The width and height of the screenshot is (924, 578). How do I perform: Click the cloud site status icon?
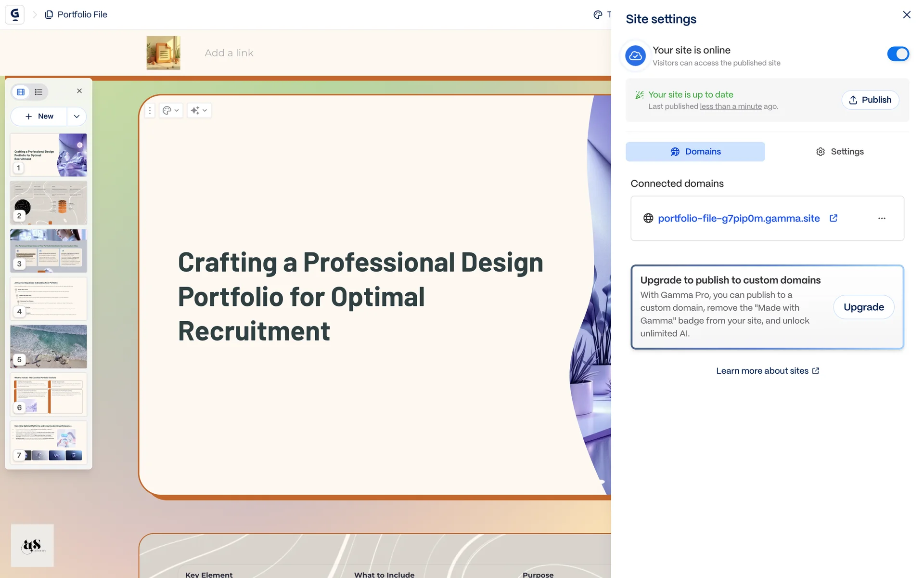[635, 56]
